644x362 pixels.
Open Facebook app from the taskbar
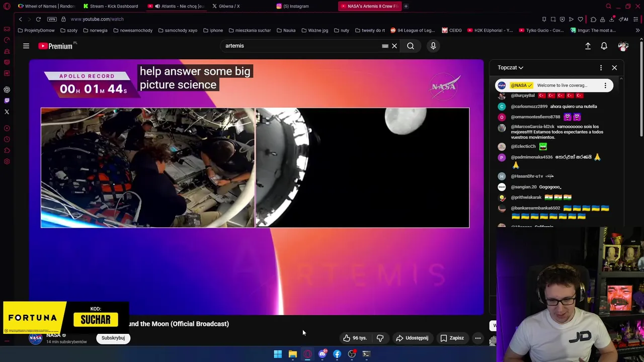(337, 354)
